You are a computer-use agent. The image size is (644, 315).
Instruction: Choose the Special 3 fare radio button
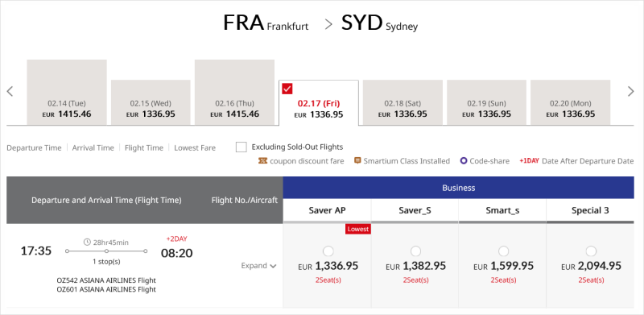pyautogui.click(x=591, y=251)
